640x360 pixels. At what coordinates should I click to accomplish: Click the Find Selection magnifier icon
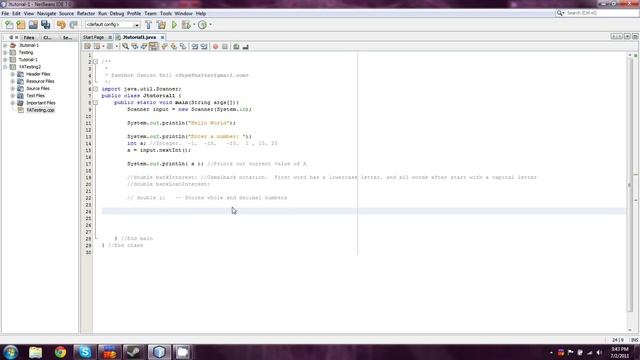[x=125, y=47]
